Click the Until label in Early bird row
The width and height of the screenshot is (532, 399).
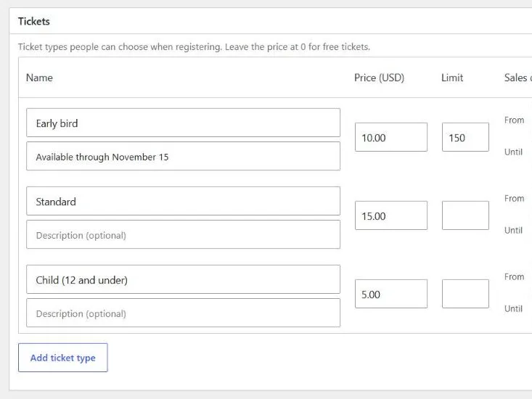click(x=513, y=152)
